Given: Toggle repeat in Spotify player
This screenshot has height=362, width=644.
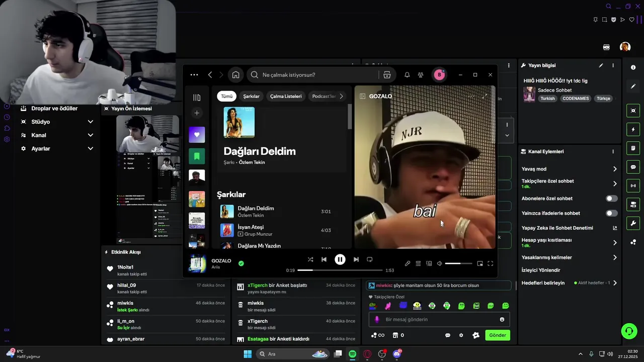Looking at the screenshot, I should (x=370, y=259).
